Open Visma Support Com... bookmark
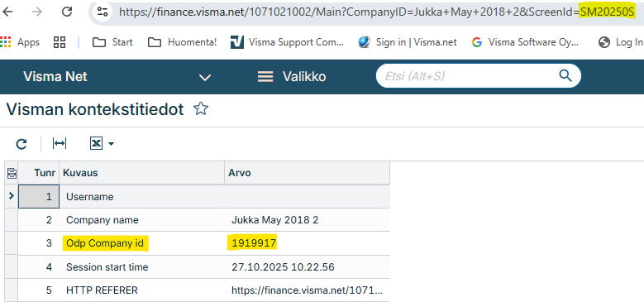This screenshot has height=302, width=644. coord(287,42)
